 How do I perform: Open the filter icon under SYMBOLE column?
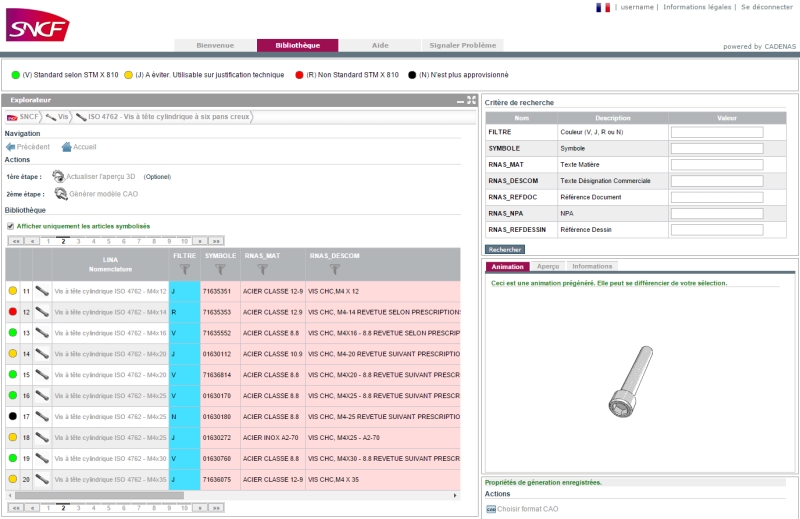pyautogui.click(x=218, y=269)
